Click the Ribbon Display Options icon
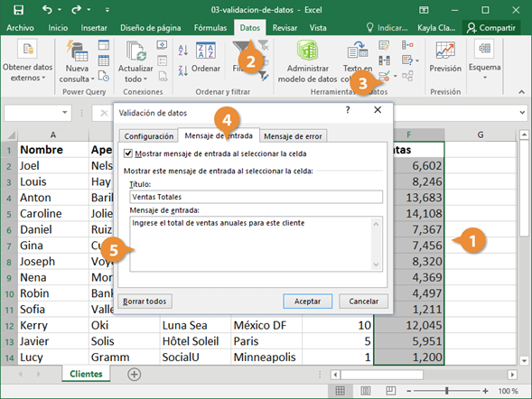 coord(424,10)
